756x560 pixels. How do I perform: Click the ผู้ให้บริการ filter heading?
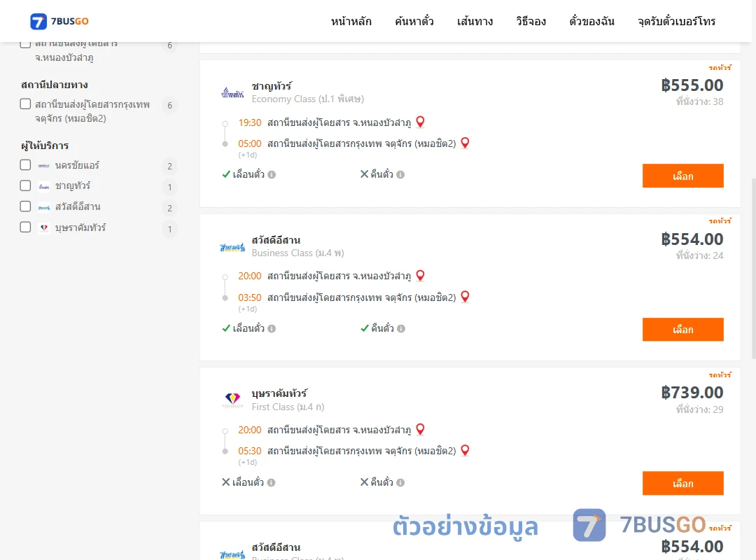[45, 146]
